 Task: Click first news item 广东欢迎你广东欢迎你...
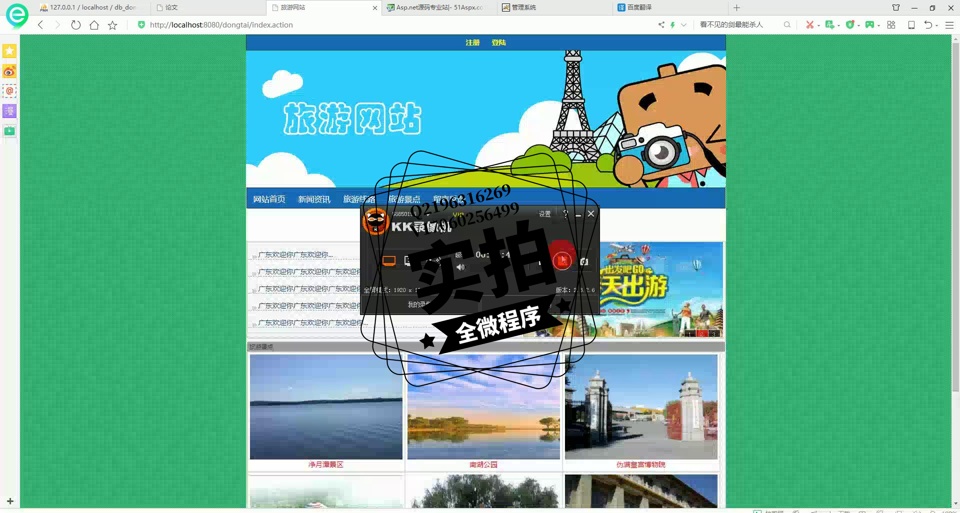point(296,255)
